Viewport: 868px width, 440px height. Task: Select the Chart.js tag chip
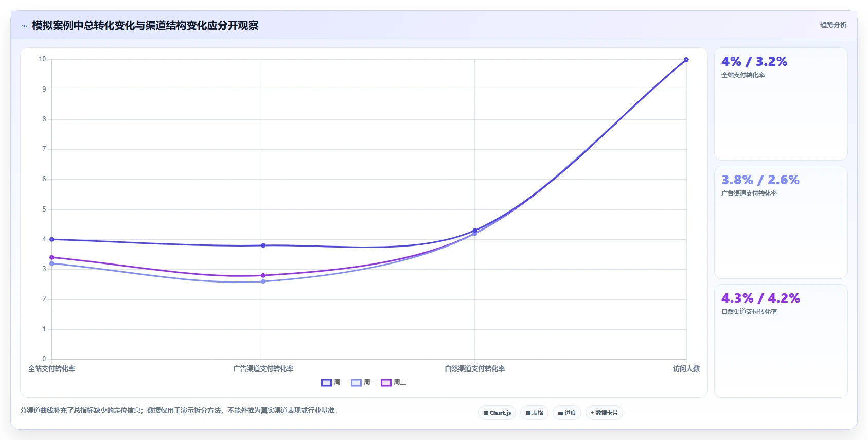point(497,413)
